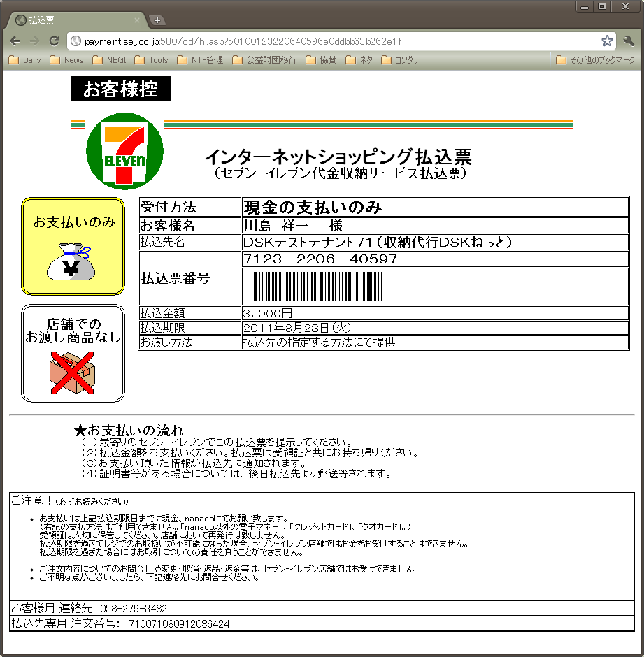
Task: Open the その他のブックマーク folder
Action: click(595, 60)
